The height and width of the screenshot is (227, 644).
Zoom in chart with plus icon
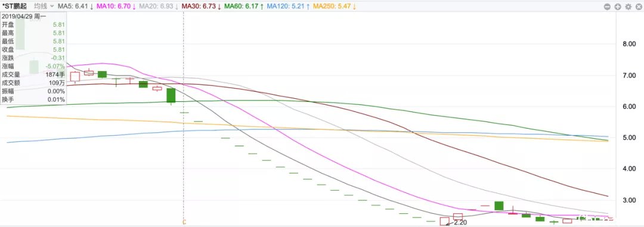[618, 7]
